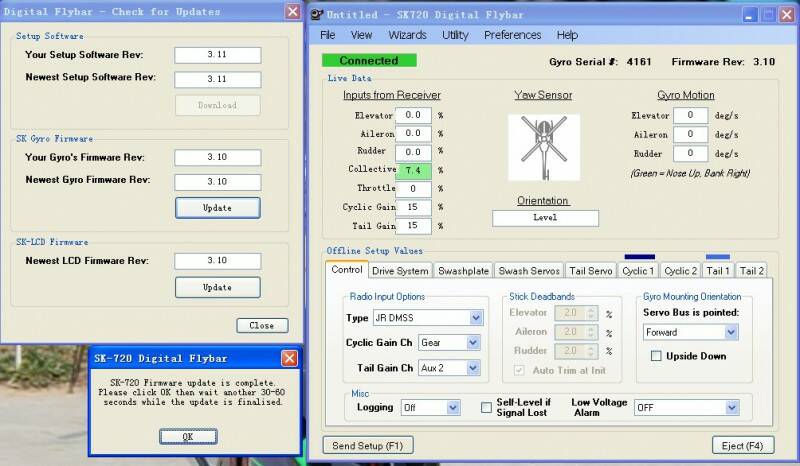Click the Collective input value 7.4
This screenshot has width=800, height=466.
(413, 170)
